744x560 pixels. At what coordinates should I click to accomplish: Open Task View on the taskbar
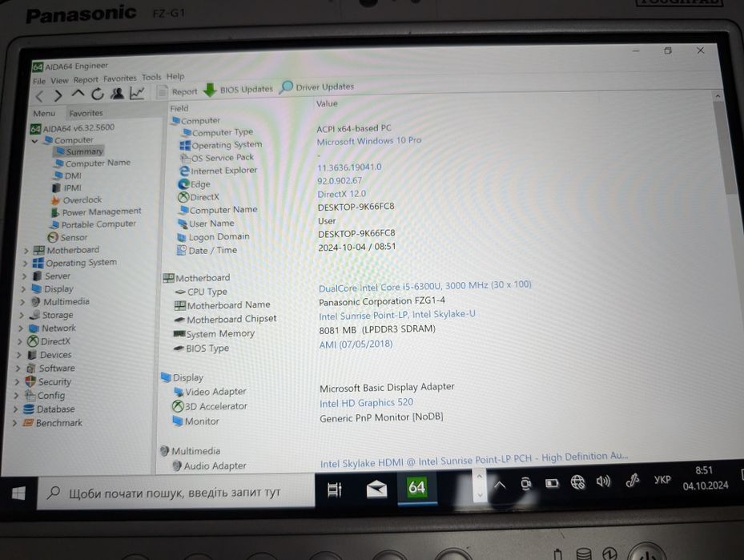(x=335, y=489)
